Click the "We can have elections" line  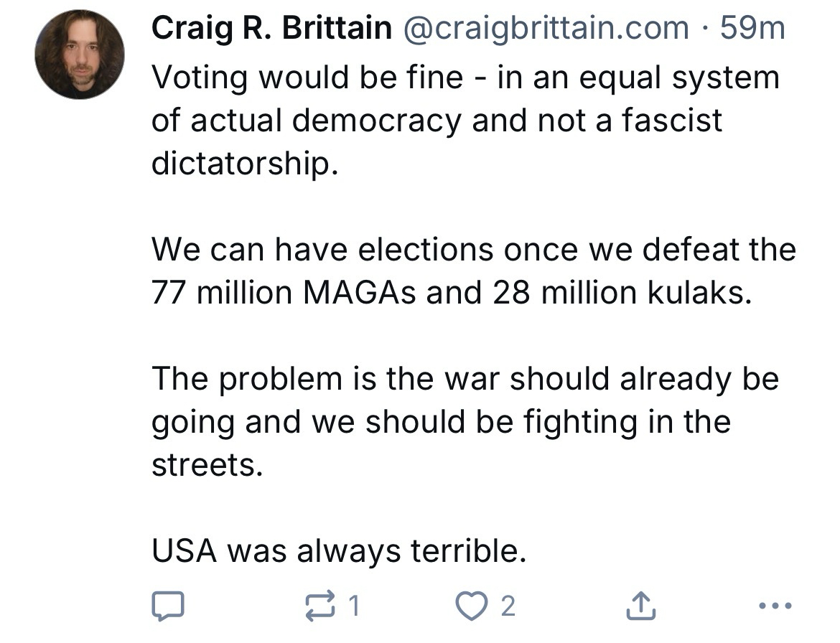coord(473,250)
